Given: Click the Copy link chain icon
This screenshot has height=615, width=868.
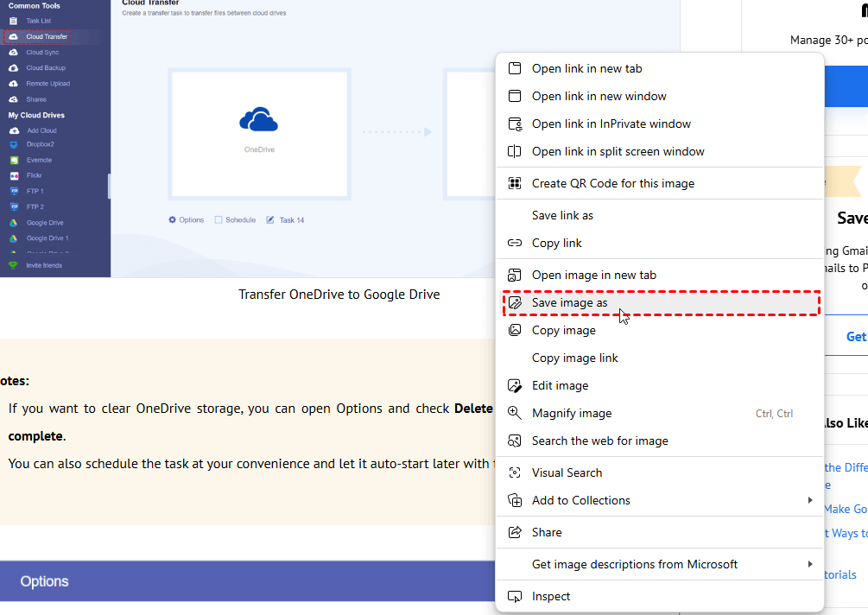Looking at the screenshot, I should coord(514,243).
